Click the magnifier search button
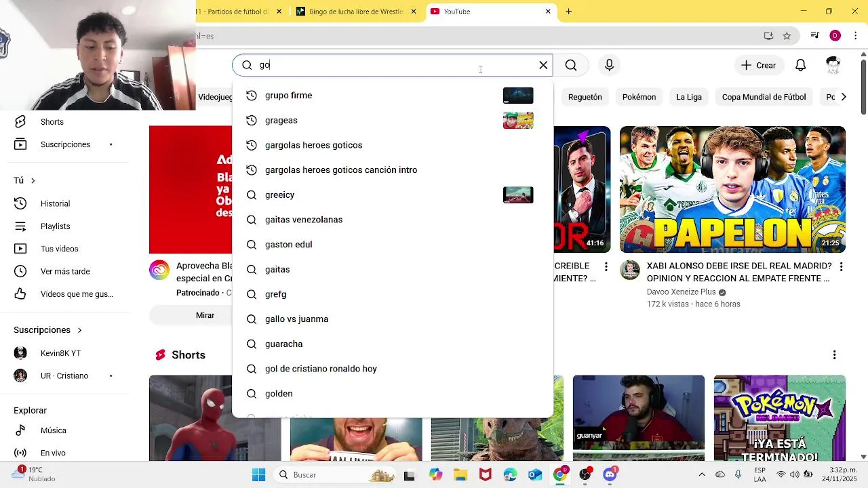The image size is (868, 488). (x=571, y=65)
